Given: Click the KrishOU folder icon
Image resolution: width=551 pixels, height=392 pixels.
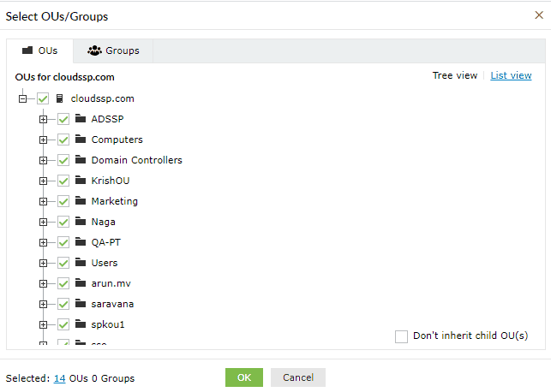Looking at the screenshot, I should tap(81, 181).
